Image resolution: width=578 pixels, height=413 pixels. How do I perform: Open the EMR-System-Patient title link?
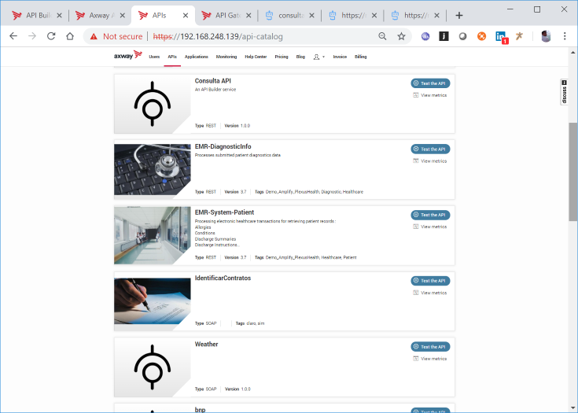tap(224, 212)
